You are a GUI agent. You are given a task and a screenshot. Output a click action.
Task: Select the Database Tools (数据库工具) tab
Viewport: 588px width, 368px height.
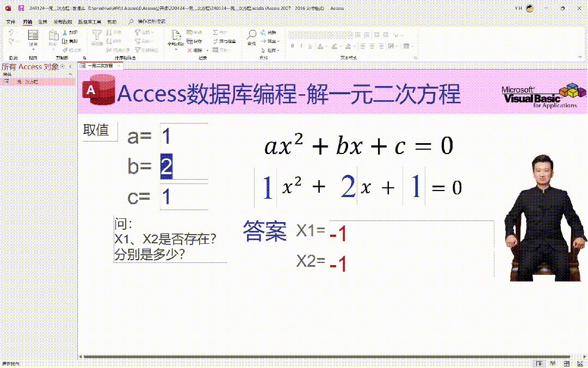coord(89,22)
